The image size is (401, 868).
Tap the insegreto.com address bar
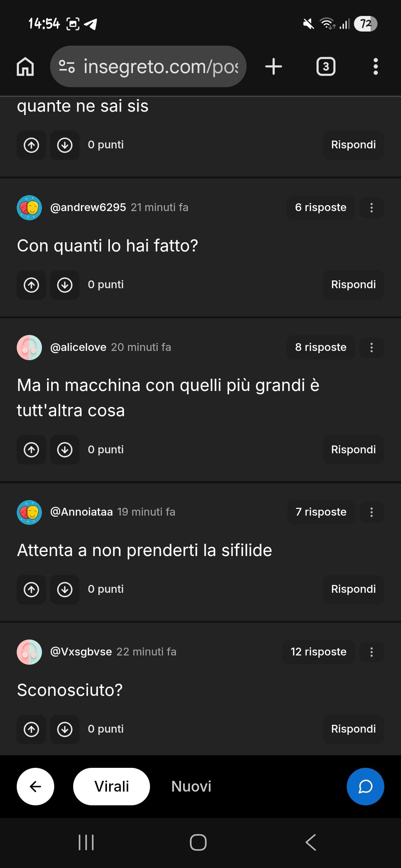(149, 67)
